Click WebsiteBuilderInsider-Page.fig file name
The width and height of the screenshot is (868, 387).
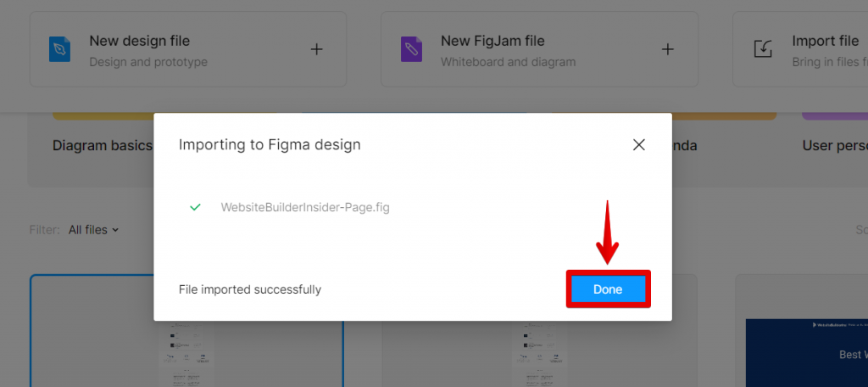pyautogui.click(x=304, y=206)
